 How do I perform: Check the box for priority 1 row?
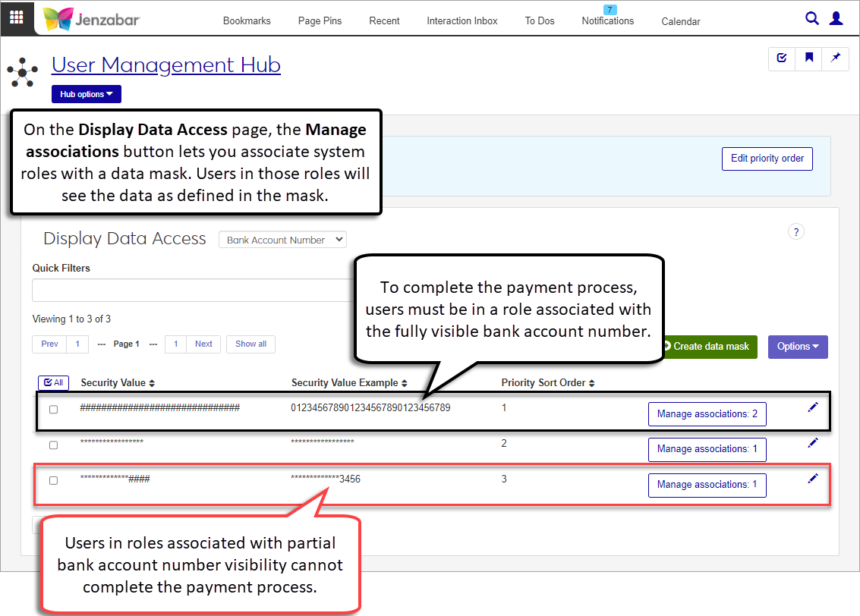53,410
